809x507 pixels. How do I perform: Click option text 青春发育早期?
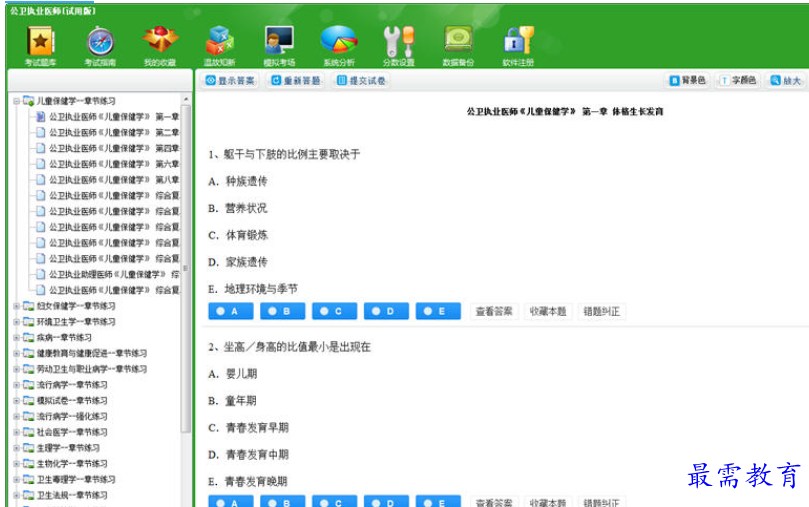(257, 428)
